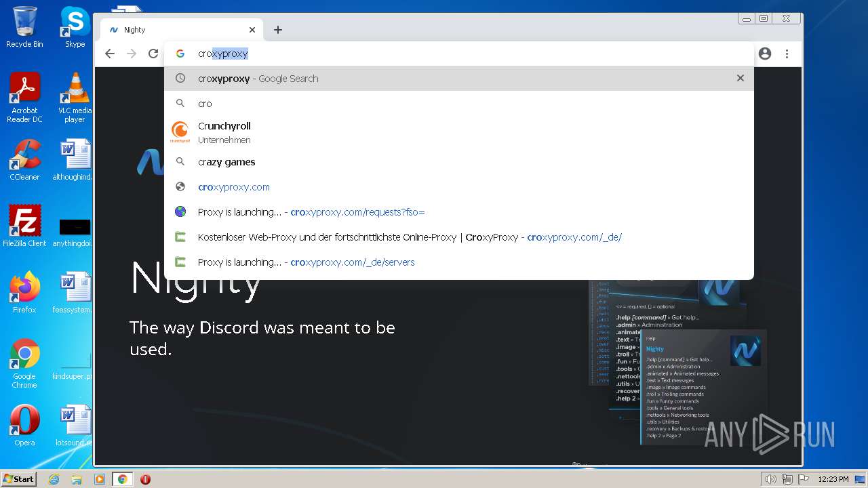Open the 'althoughind' Word document icon
The image size is (868, 488).
point(75,160)
